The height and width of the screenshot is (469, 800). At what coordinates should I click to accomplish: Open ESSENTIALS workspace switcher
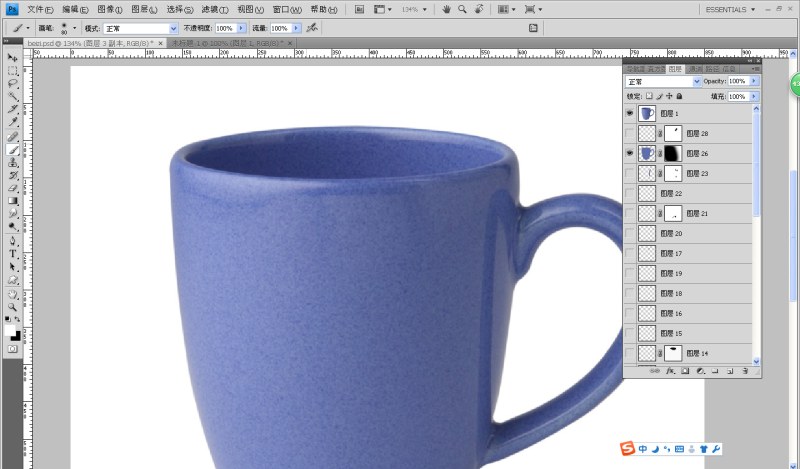730,9
